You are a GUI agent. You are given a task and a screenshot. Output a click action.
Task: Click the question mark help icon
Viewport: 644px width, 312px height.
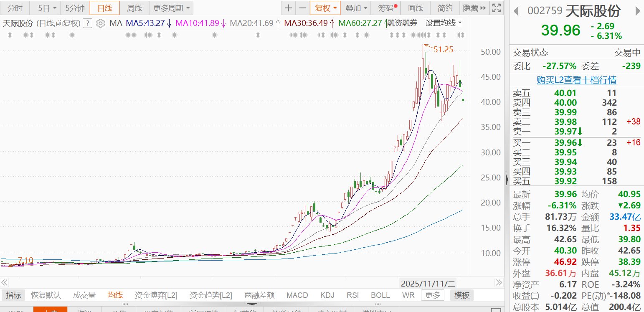tap(87, 23)
